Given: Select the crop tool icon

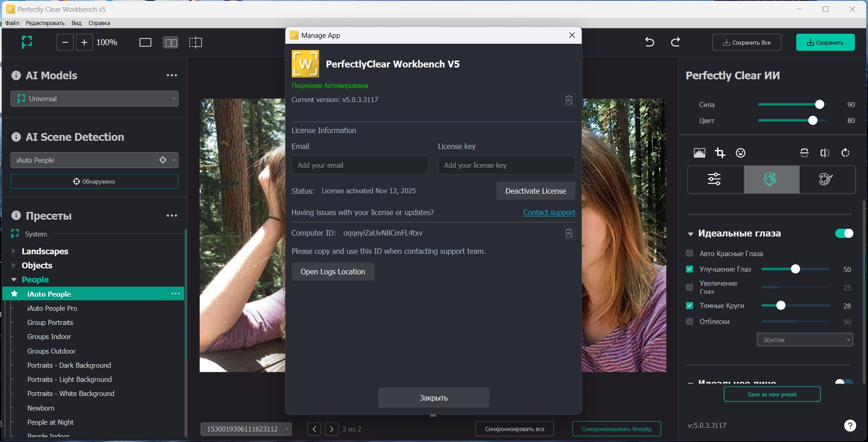Looking at the screenshot, I should tap(720, 153).
